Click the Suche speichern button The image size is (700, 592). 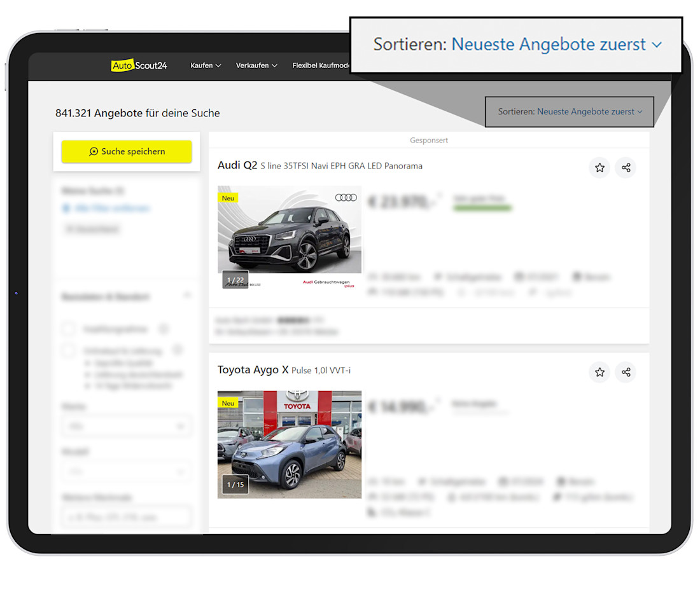click(127, 152)
